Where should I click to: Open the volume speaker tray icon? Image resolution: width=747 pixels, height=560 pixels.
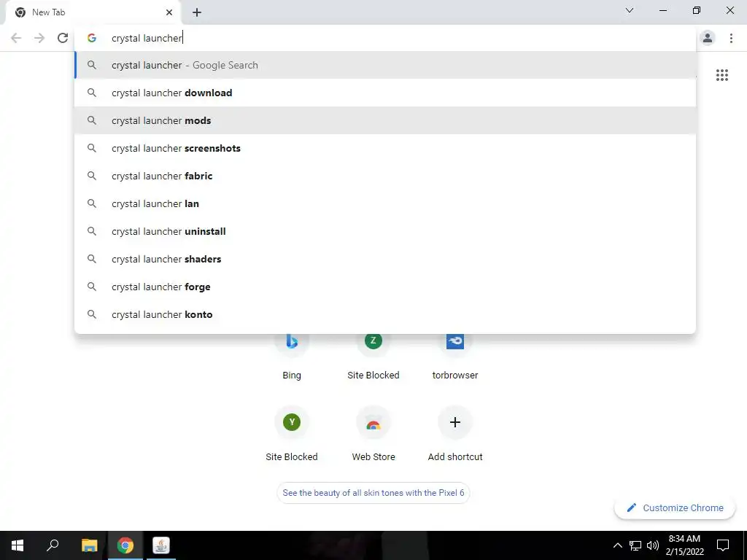pos(652,545)
